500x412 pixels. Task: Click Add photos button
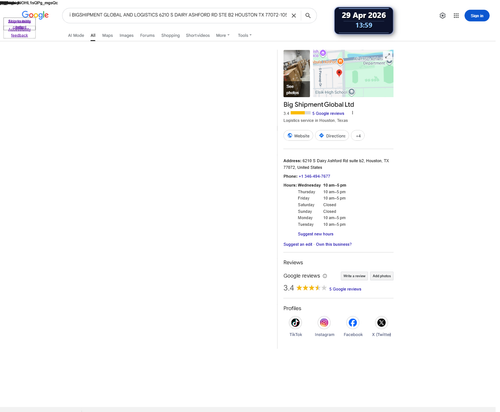tap(382, 276)
